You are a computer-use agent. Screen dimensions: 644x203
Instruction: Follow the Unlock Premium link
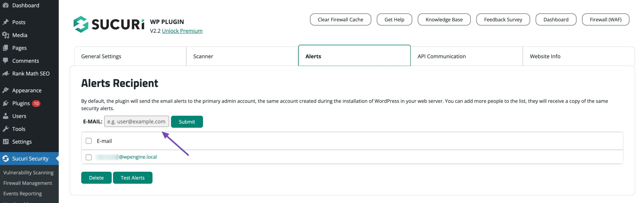tap(182, 31)
